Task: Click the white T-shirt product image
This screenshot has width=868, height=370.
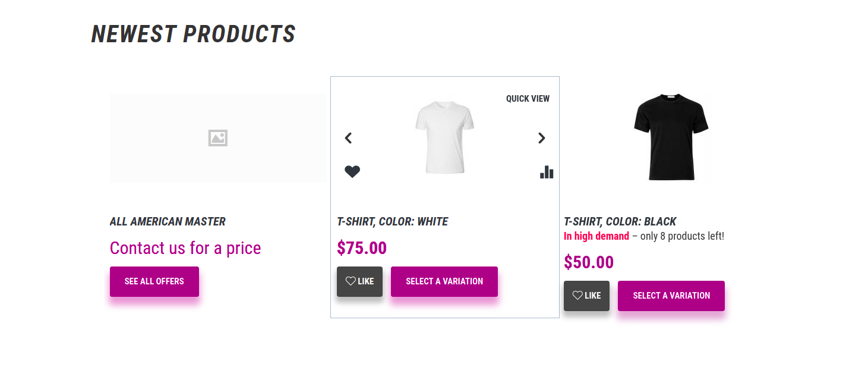Action: (444, 137)
